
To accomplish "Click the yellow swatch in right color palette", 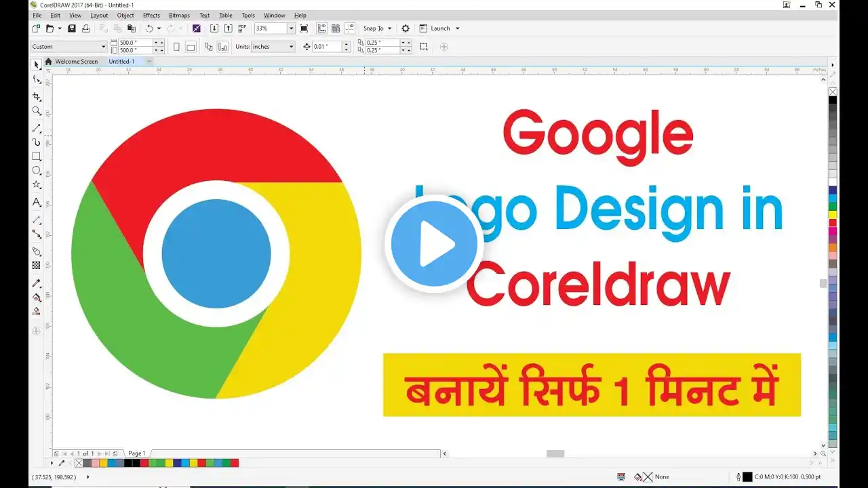I will (x=833, y=215).
